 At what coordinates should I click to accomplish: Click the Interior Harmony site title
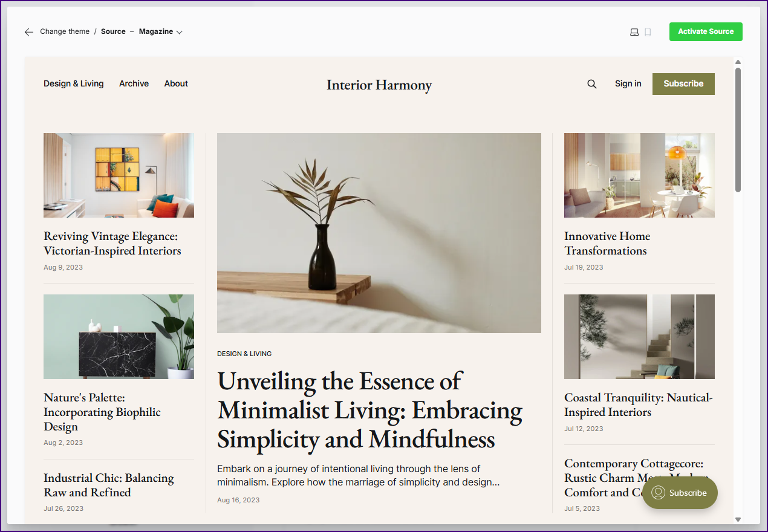pos(379,85)
